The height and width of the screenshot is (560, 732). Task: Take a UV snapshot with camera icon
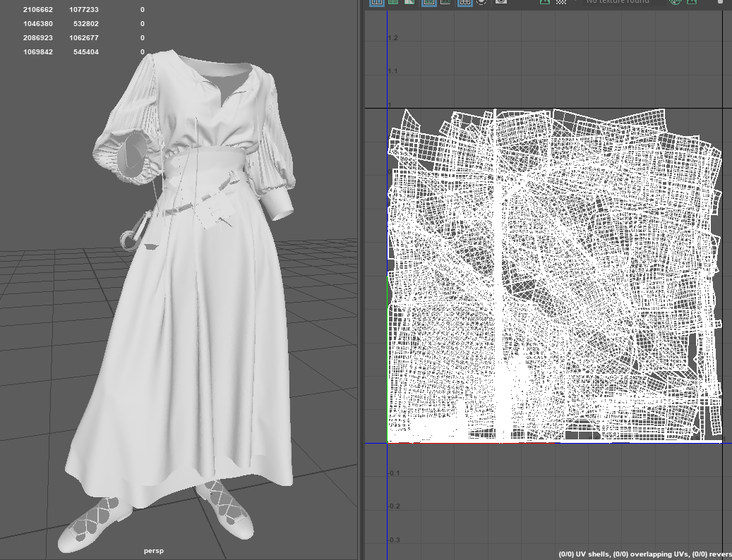click(501, 2)
